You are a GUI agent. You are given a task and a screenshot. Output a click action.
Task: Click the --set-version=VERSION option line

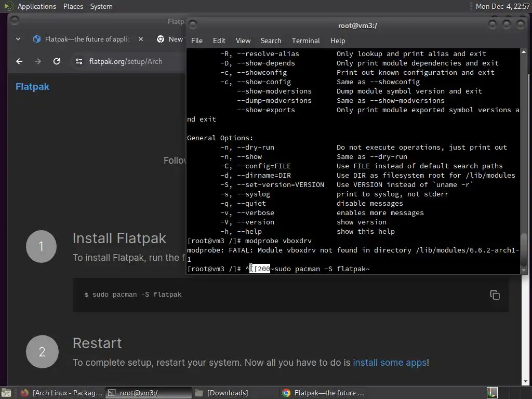click(x=347, y=185)
